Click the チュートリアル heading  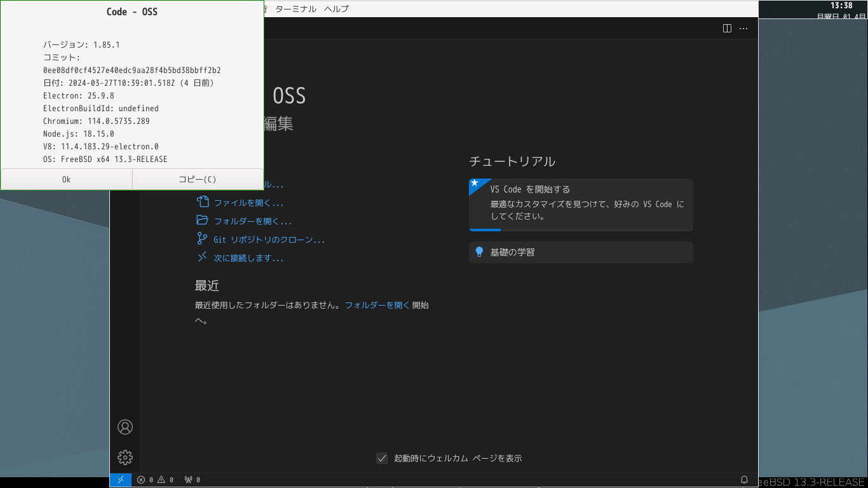pos(512,161)
